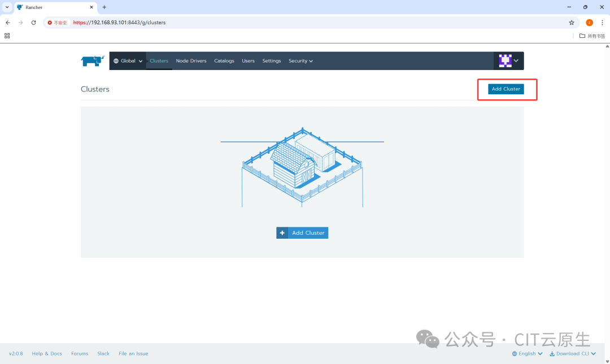This screenshot has width=610, height=364.
Task: Open the browser profile avatar
Action: (x=589, y=23)
